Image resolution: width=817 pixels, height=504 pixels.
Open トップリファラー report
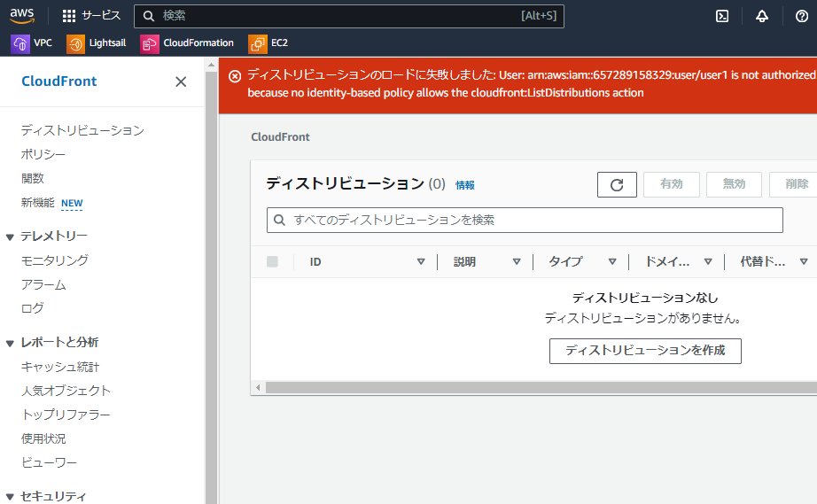[x=66, y=415]
